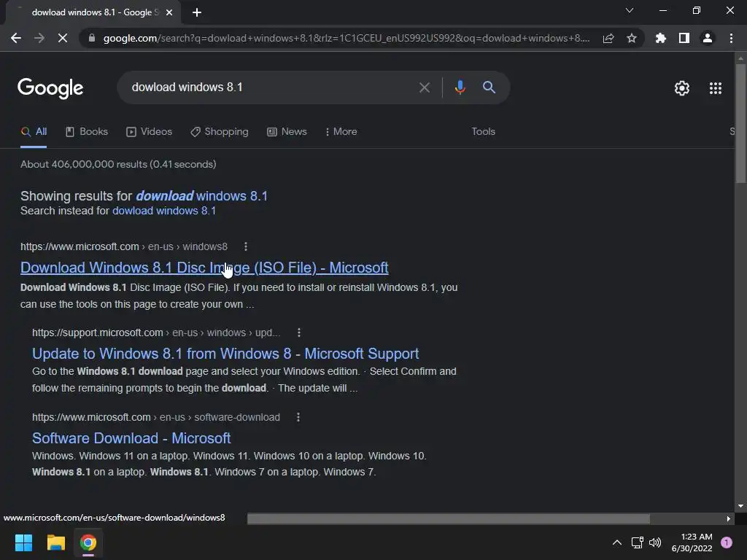Click the horizontal scroll right arrow
Viewport: 747px width, 560px height.
pos(729,518)
